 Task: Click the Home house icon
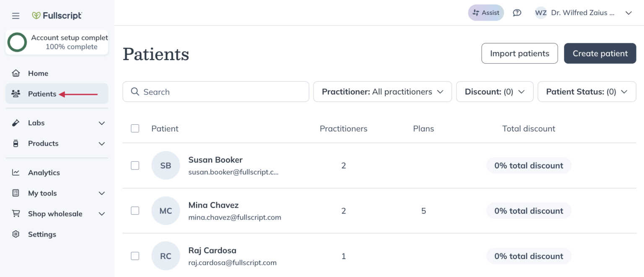[x=16, y=73]
